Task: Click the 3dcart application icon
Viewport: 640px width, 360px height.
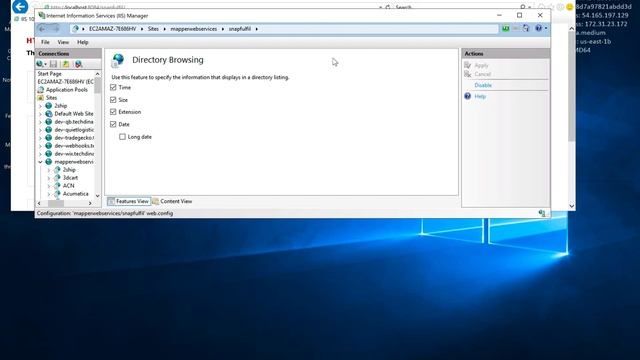Action: click(57, 178)
